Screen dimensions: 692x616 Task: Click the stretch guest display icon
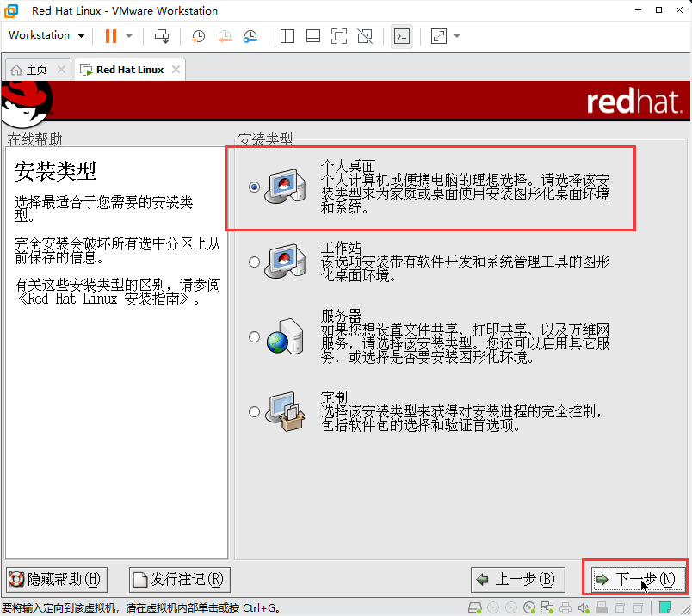(439, 36)
